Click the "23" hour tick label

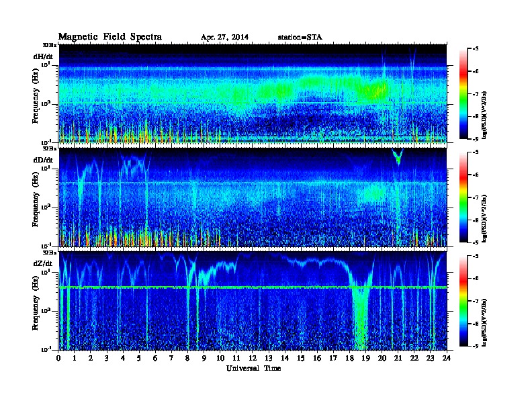click(x=430, y=358)
